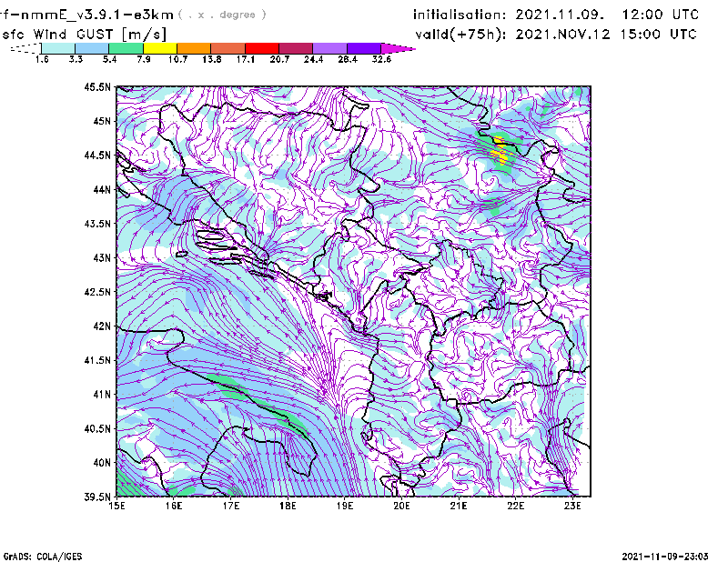Click the crimson 20.7–24.4 legend swatch

point(296,48)
